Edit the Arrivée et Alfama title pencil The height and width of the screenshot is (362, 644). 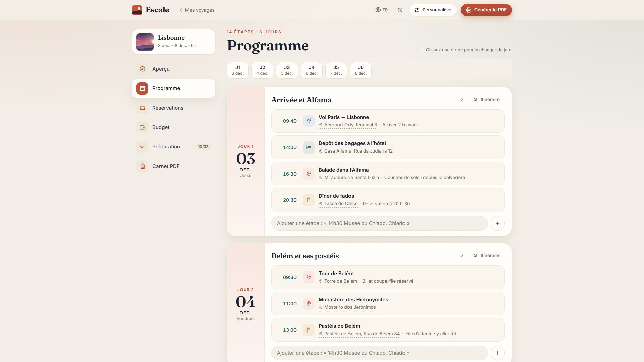tap(462, 100)
